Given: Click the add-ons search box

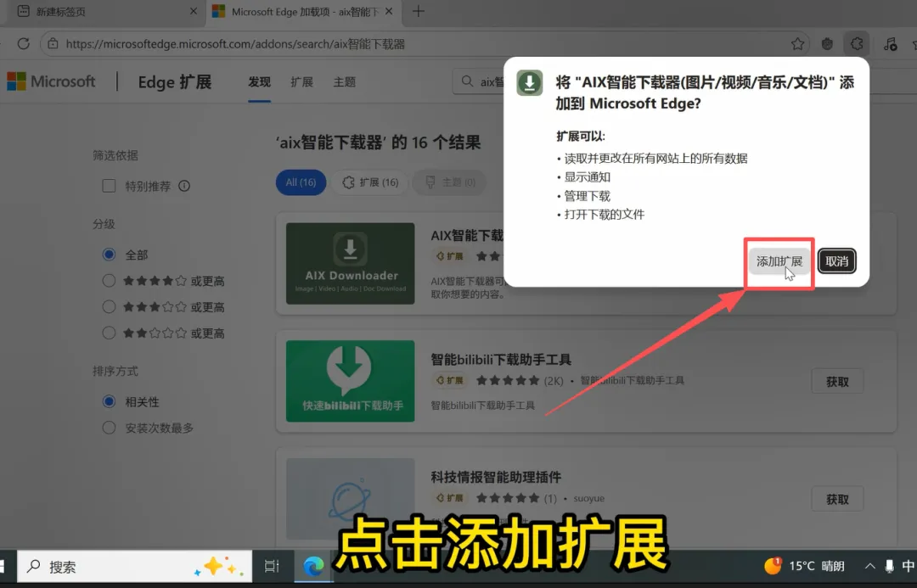Looking at the screenshot, I should (478, 81).
